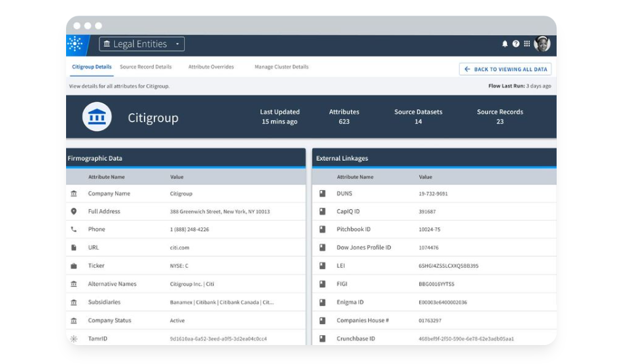Click the CapIQ ID value 391687
This screenshot has width=628, height=364.
[427, 212]
